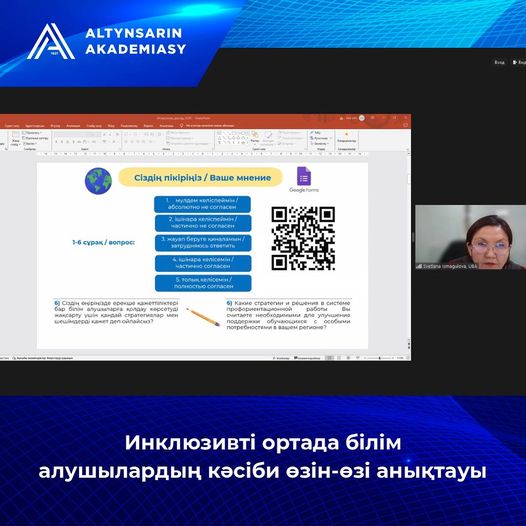
Task: Toggle Normal view in the status bar
Action: click(329, 358)
